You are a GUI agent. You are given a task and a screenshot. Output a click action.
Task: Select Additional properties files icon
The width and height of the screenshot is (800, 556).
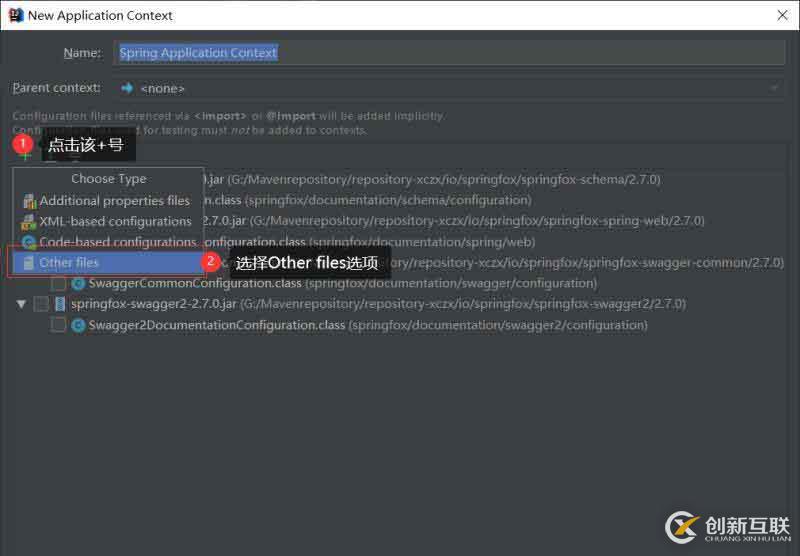(x=30, y=201)
